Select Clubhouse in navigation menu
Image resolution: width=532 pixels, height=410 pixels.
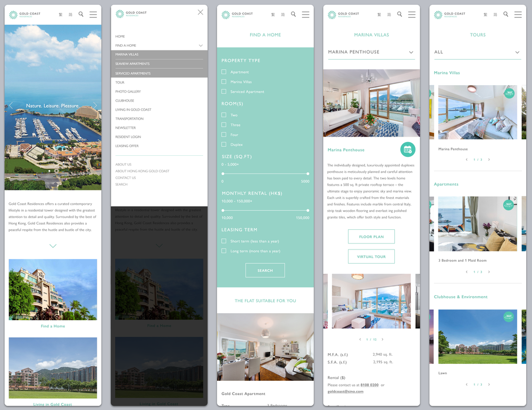(x=124, y=101)
